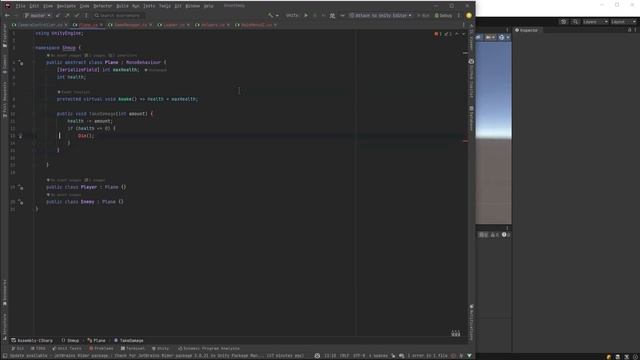Open the TODO tool window
Screen dimensions: 640x360
38,349
